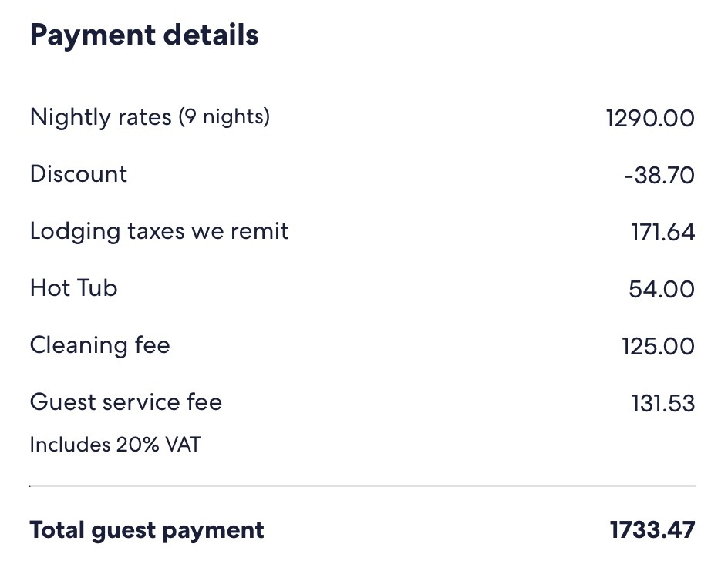Image resolution: width=728 pixels, height=581 pixels.
Task: Click the Cleaning fee label
Action: pos(99,345)
